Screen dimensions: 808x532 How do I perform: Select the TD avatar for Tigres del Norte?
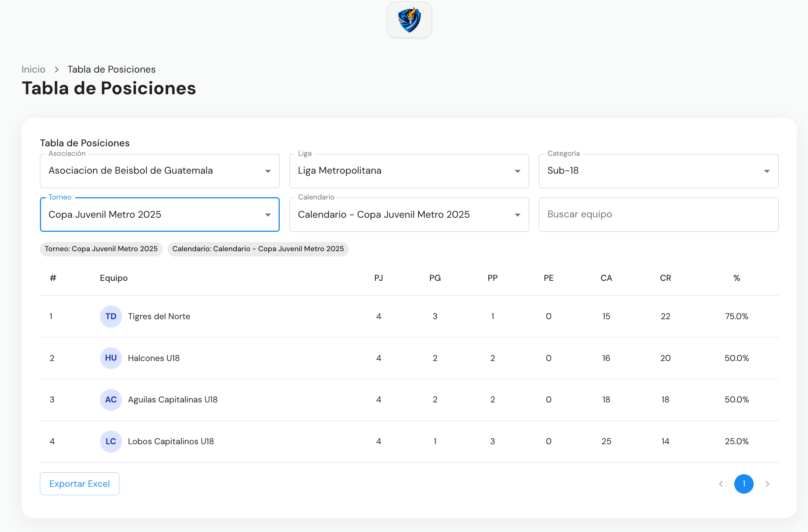[111, 316]
